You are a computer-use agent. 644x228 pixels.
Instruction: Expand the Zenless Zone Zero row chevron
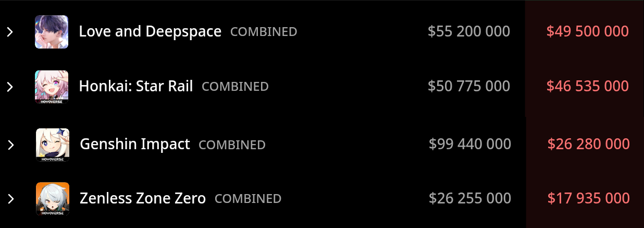[11, 199]
